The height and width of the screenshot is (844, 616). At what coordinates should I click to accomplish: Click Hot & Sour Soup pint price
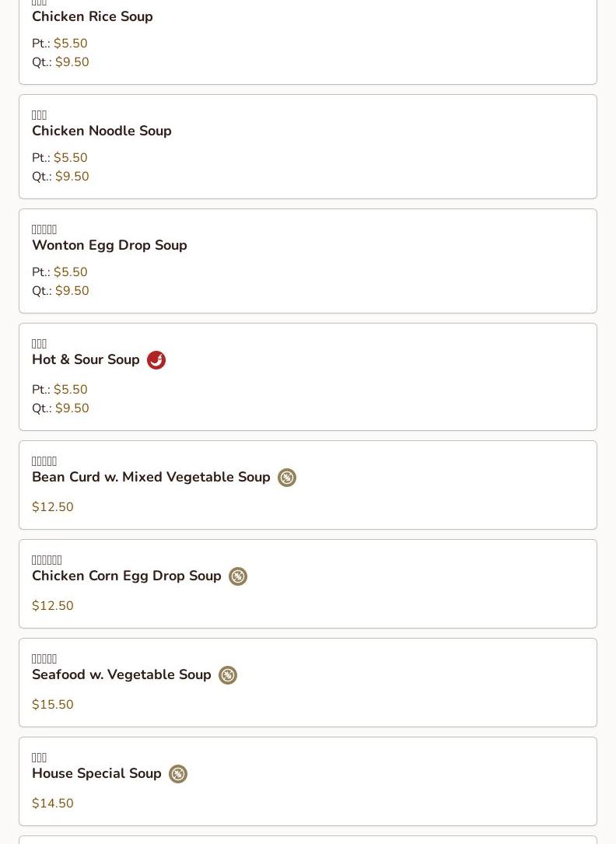click(x=70, y=390)
